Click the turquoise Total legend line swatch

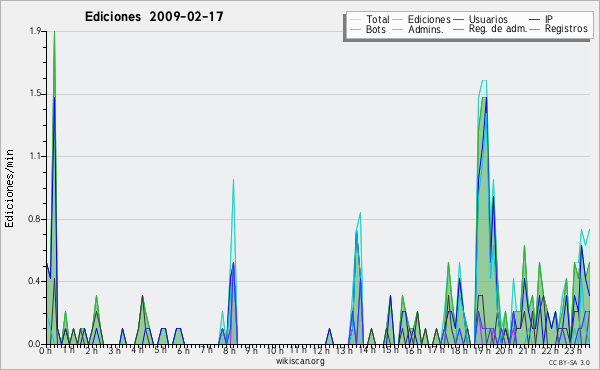tap(355, 20)
